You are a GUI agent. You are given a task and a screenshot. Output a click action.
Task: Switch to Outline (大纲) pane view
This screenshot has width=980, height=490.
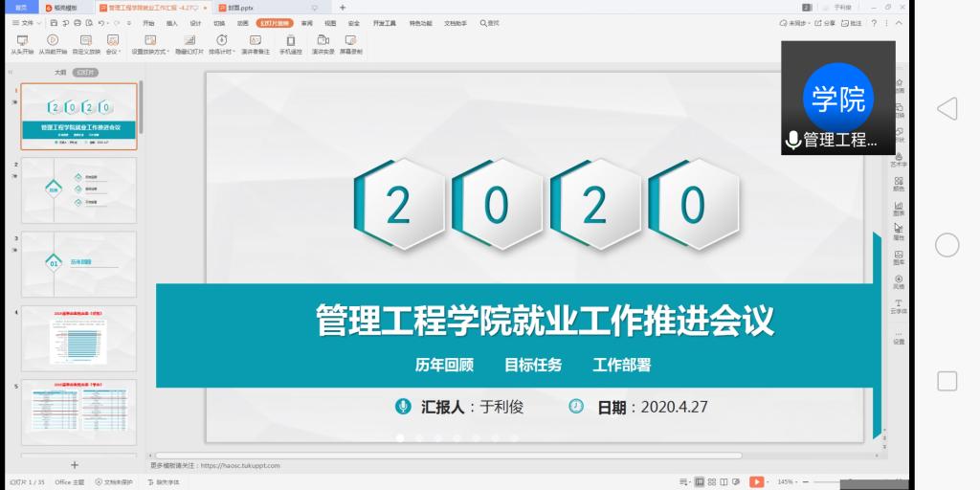tap(59, 72)
